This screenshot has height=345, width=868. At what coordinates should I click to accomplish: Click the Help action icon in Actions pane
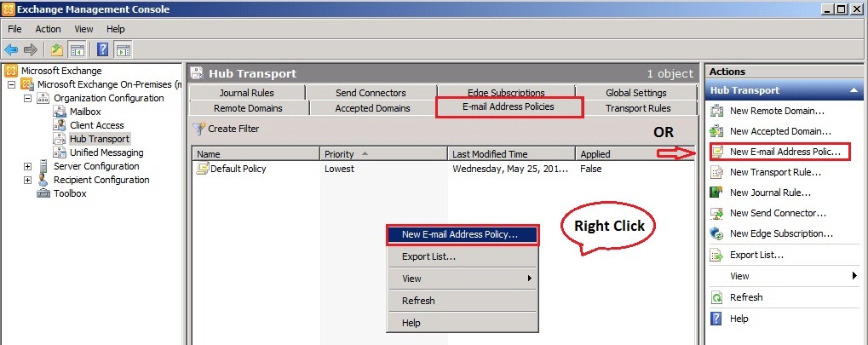click(x=717, y=319)
